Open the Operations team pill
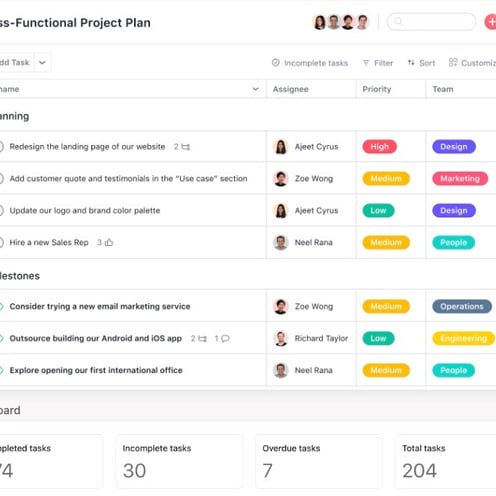 462,306
